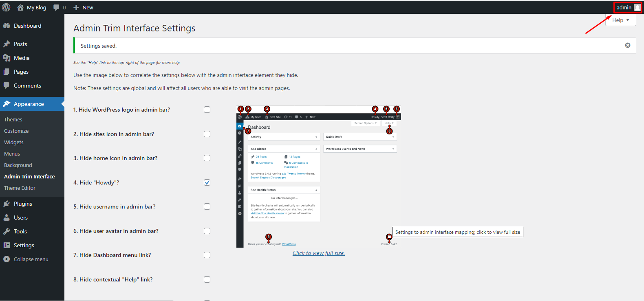Dismiss the Settings saved notice
This screenshot has height=301, width=644.
[x=628, y=45]
